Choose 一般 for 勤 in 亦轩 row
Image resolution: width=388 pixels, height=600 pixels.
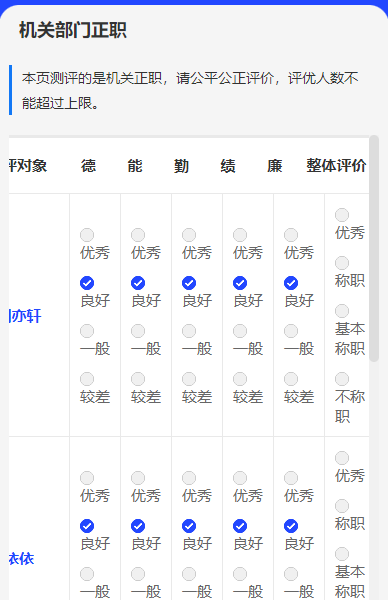[189, 331]
